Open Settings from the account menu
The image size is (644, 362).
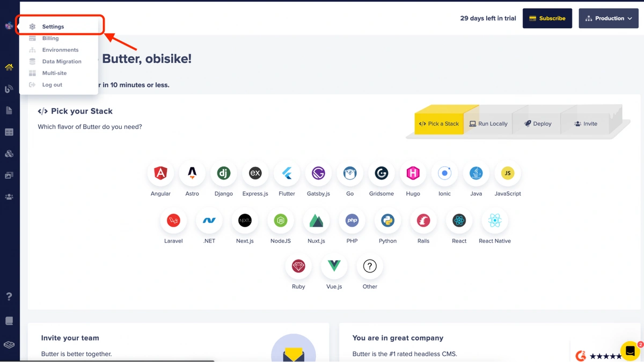(53, 26)
